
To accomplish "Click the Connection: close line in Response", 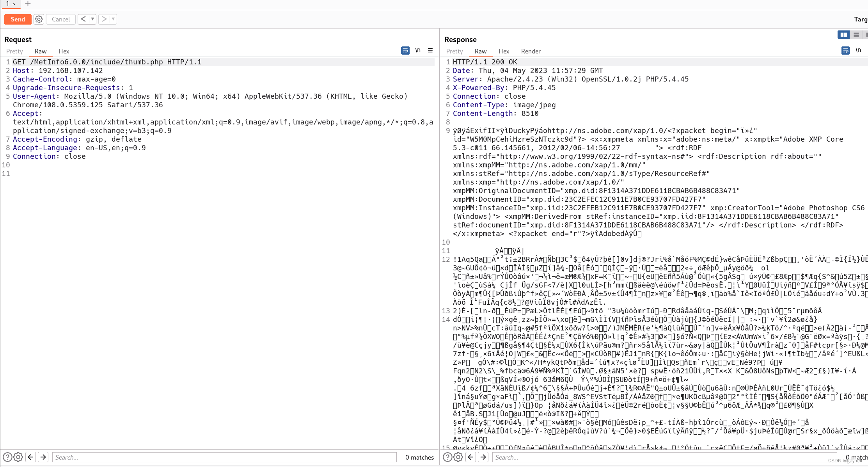I will click(x=489, y=96).
